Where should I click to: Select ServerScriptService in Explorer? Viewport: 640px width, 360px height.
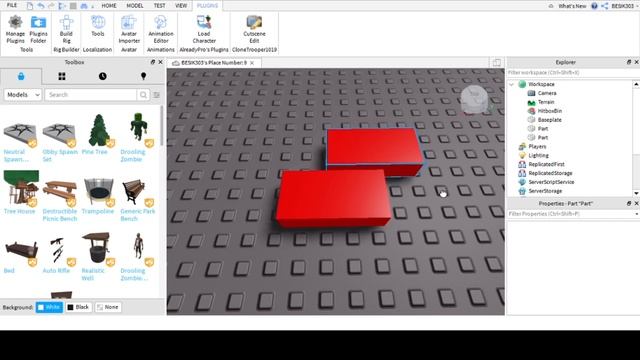click(x=551, y=182)
